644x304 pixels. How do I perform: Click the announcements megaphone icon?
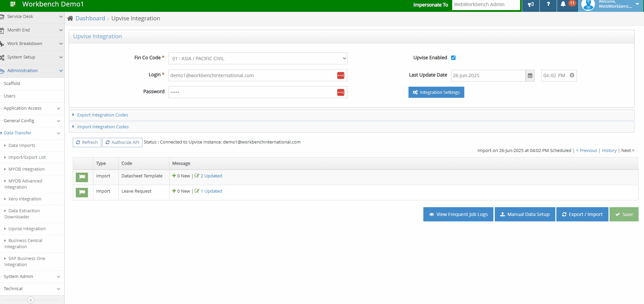coord(531,4)
